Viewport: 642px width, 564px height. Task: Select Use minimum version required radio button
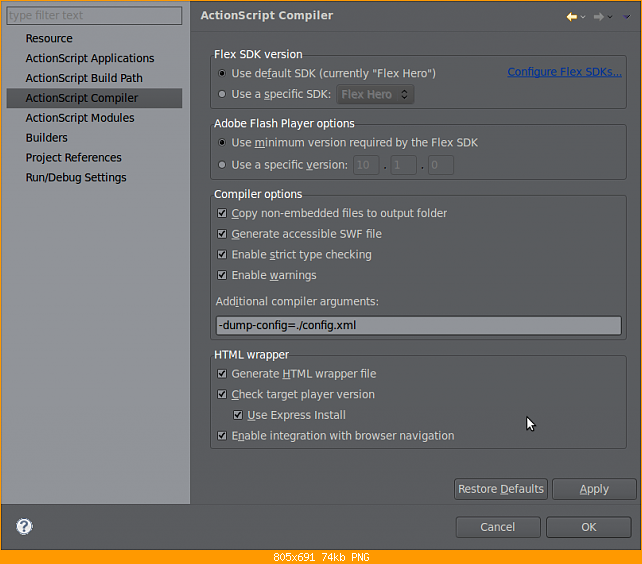222,143
